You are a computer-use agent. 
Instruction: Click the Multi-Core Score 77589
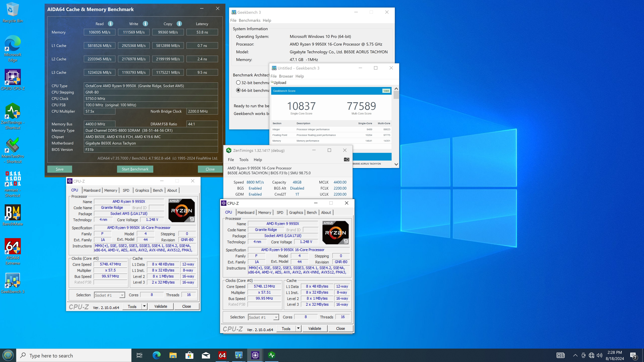[361, 106]
